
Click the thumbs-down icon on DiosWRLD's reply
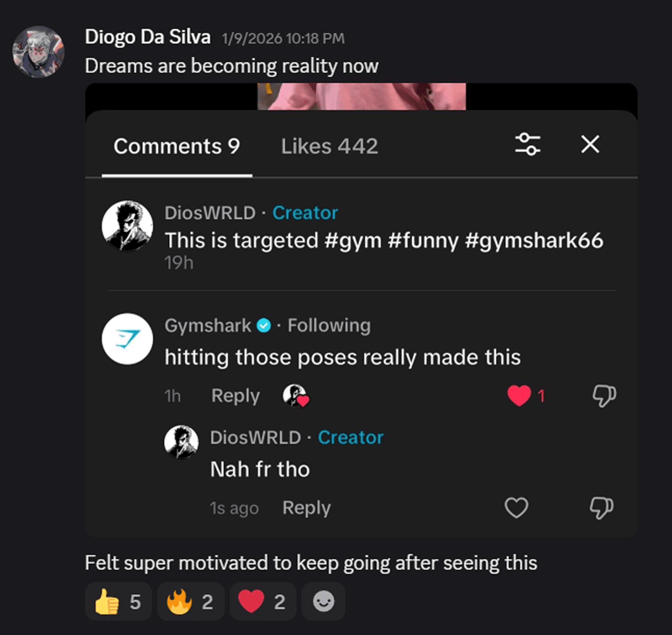coord(601,508)
